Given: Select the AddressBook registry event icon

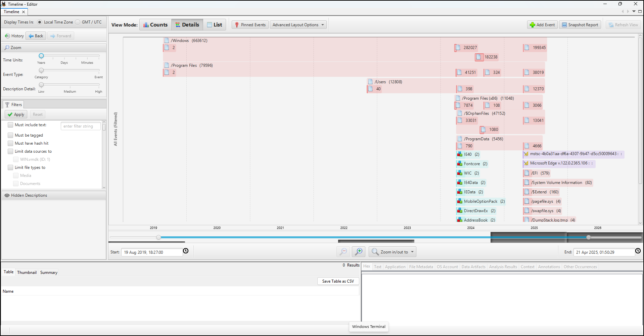Looking at the screenshot, I should click(x=460, y=220).
